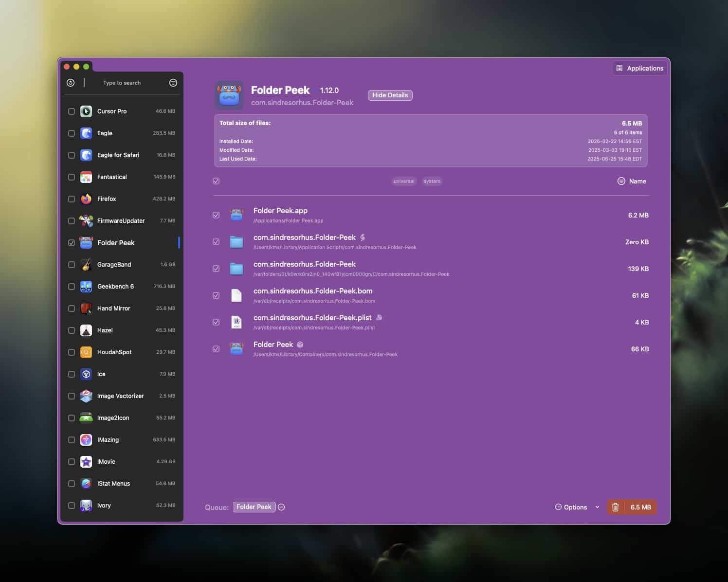Open the Applications view menu
Viewport: 728px width, 582px height.
pyautogui.click(x=639, y=68)
